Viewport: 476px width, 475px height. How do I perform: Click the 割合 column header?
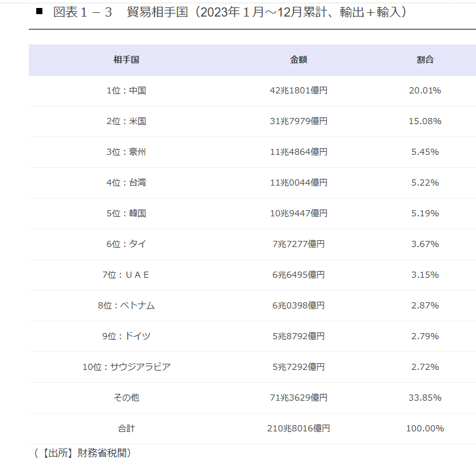coord(425,60)
